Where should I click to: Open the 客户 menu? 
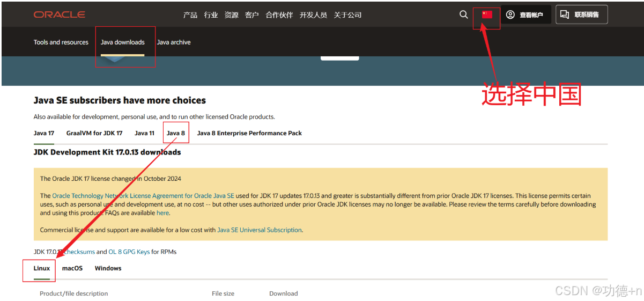252,15
